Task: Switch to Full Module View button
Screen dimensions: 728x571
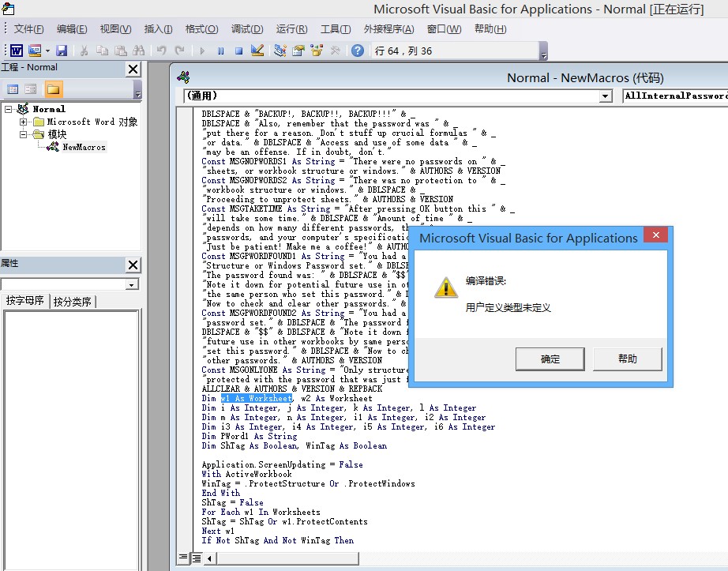Action: [x=197, y=558]
